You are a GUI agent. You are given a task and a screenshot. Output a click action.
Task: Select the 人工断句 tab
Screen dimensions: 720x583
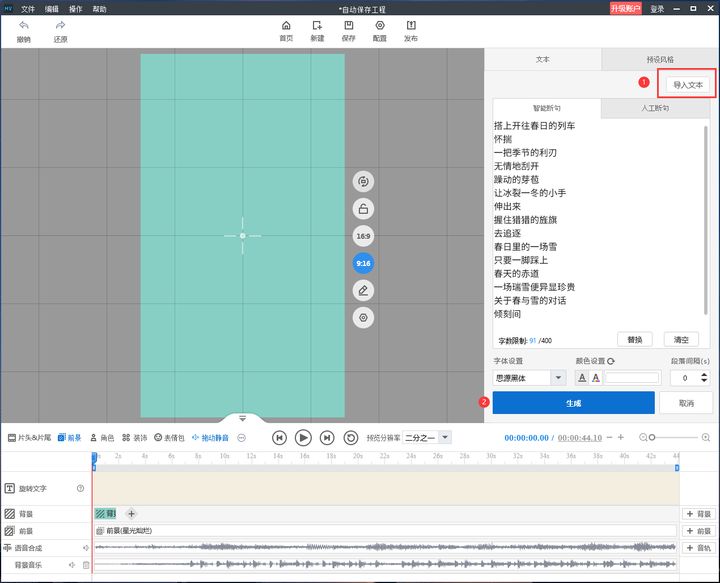pos(655,108)
